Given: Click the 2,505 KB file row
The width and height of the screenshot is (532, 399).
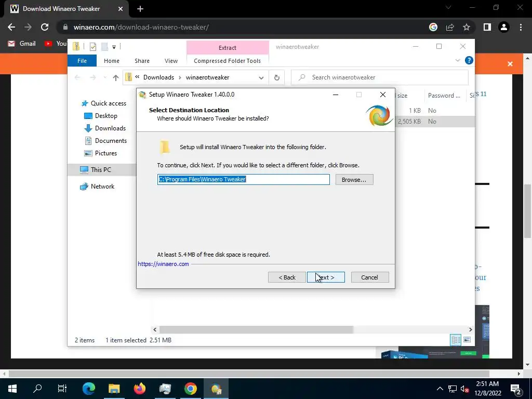Looking at the screenshot, I should click(435, 122).
